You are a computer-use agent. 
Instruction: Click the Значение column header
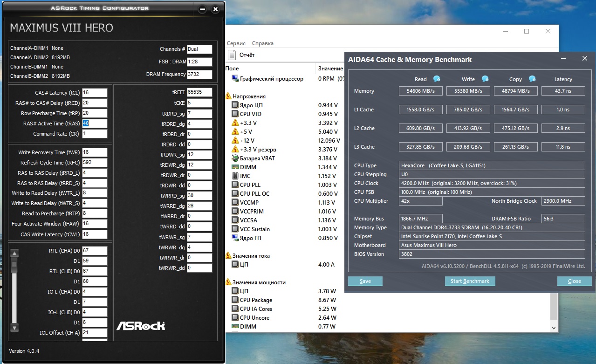330,69
